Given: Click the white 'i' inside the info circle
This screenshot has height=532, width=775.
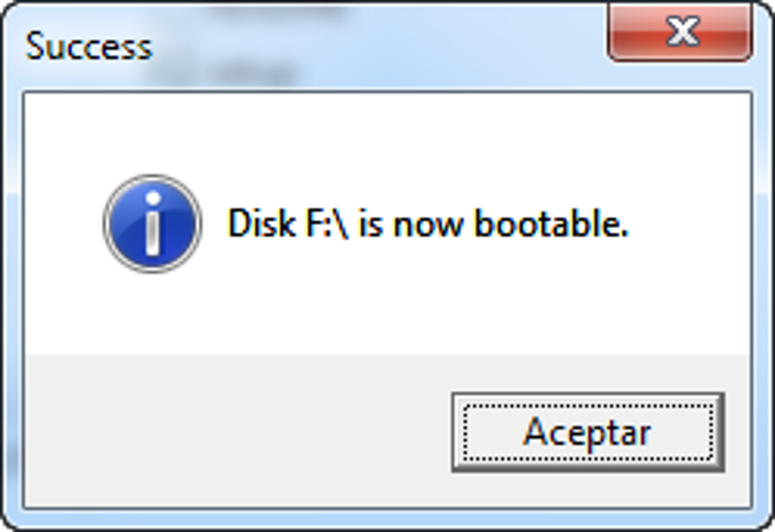Looking at the screenshot, I should point(153,223).
